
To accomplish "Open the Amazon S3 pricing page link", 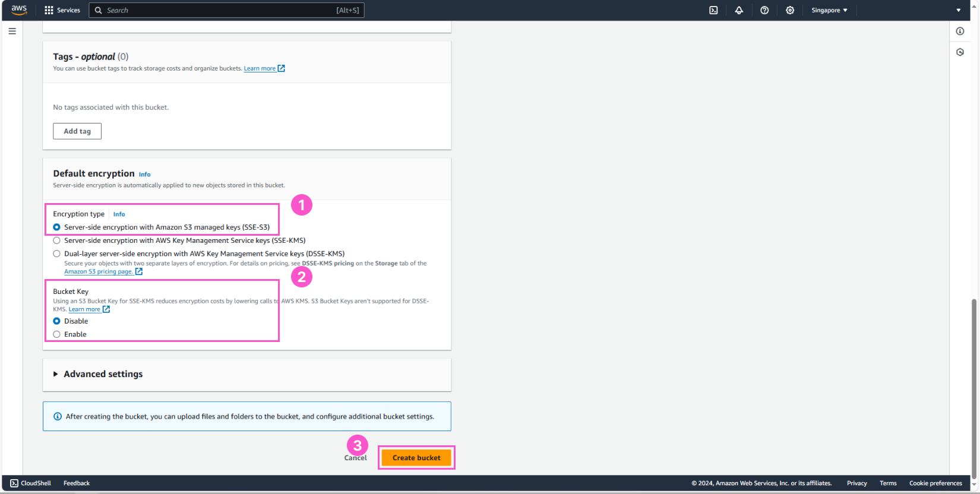I will pos(99,271).
